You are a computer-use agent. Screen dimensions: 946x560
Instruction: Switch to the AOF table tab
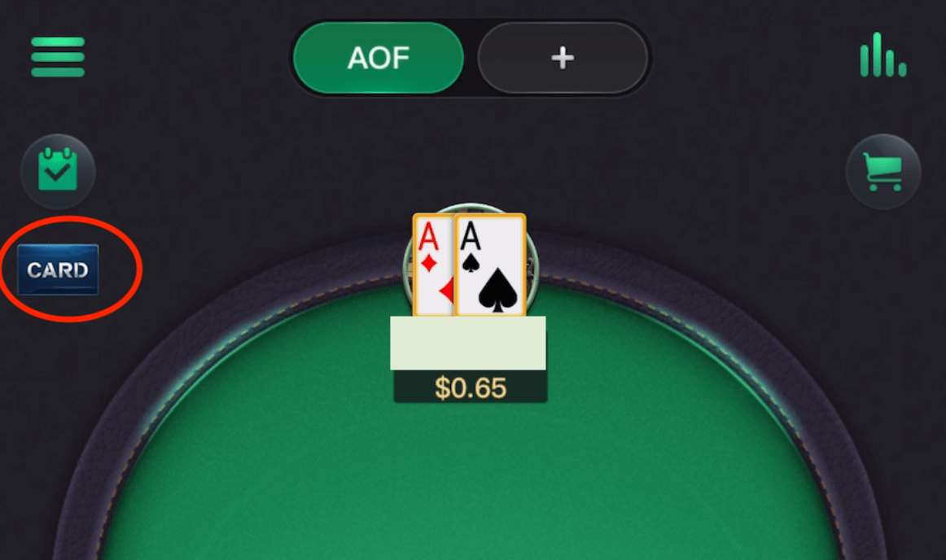pyautogui.click(x=379, y=58)
